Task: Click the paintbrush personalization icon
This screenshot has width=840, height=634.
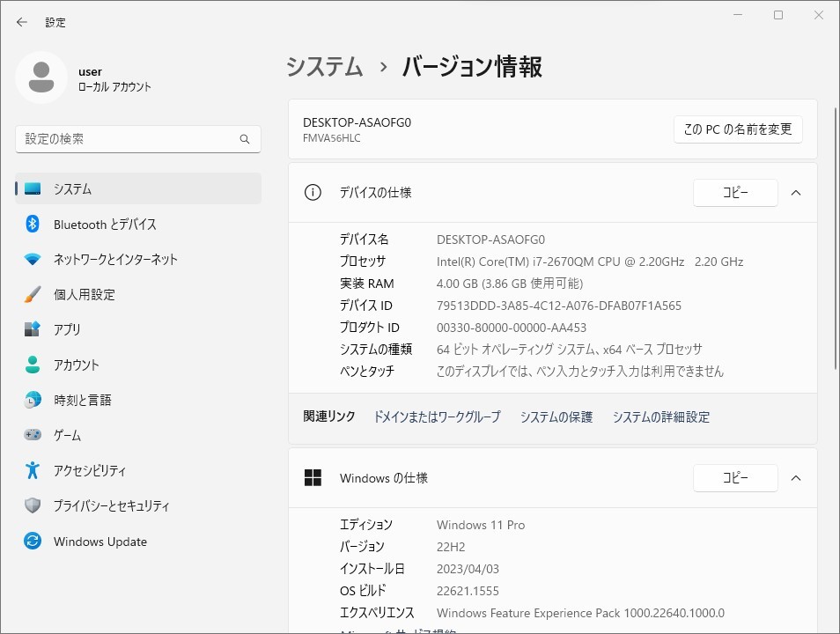Action: (x=33, y=294)
